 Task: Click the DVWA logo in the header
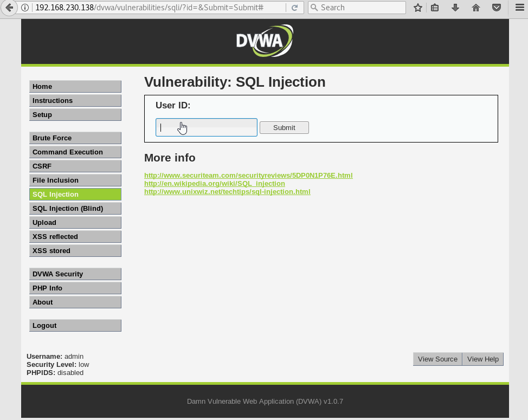pos(265,41)
